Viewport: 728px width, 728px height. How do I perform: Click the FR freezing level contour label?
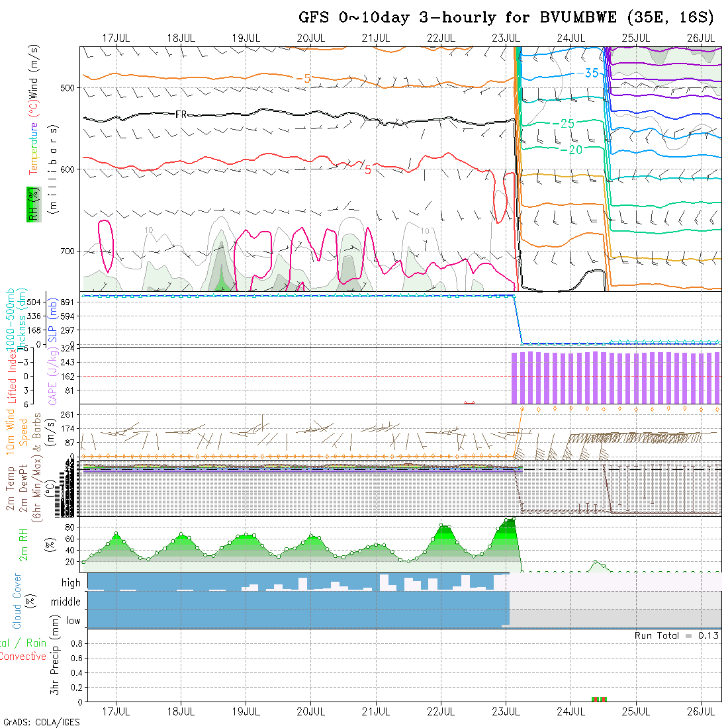point(181,114)
